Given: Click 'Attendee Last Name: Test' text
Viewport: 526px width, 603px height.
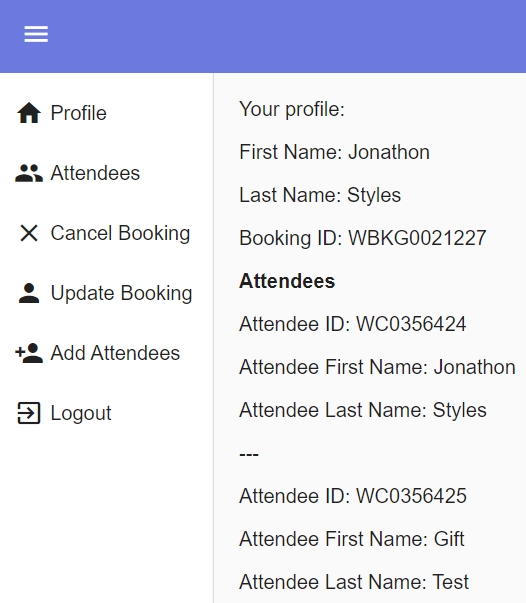Looking at the screenshot, I should click(354, 582).
